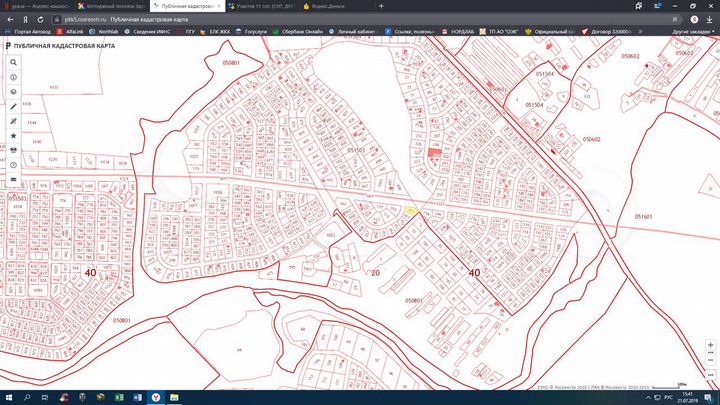Expand the 'Другие закладки' bookmarks folder
The image size is (720, 405).
691,32
